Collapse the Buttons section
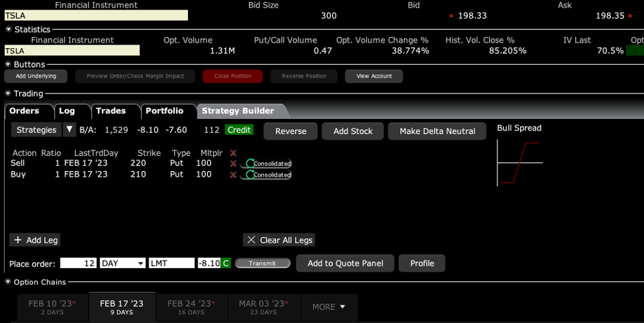The image size is (644, 323). pos(8,65)
